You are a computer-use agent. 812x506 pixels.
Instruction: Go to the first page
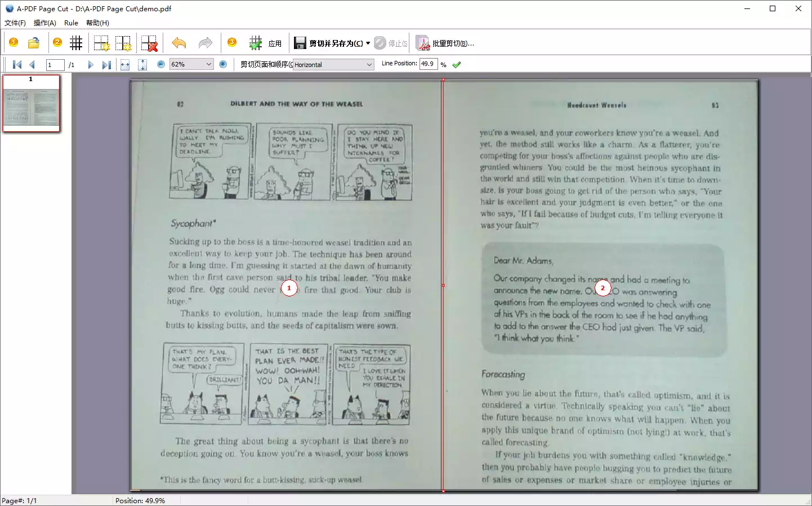17,64
